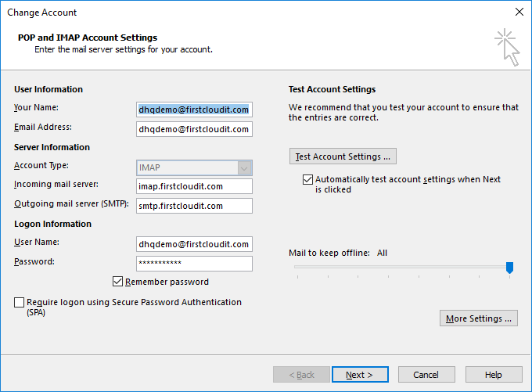Click the User Name input field
Screen dimensions: 532x392
pos(194,244)
